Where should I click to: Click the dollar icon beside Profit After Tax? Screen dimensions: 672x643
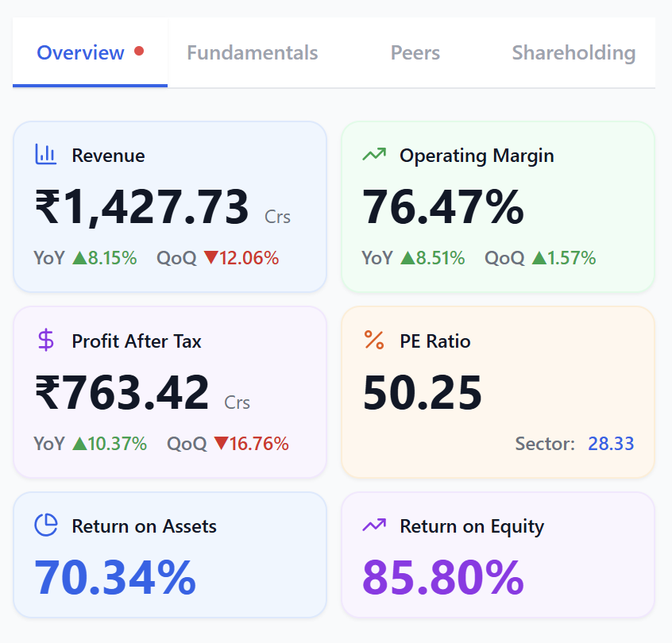pyautogui.click(x=46, y=340)
